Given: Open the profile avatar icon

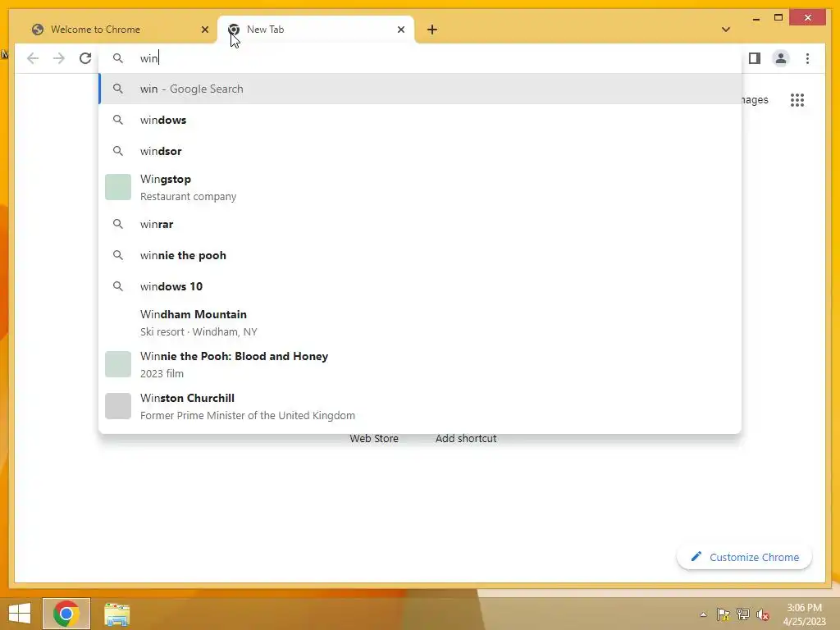Looking at the screenshot, I should [x=781, y=58].
